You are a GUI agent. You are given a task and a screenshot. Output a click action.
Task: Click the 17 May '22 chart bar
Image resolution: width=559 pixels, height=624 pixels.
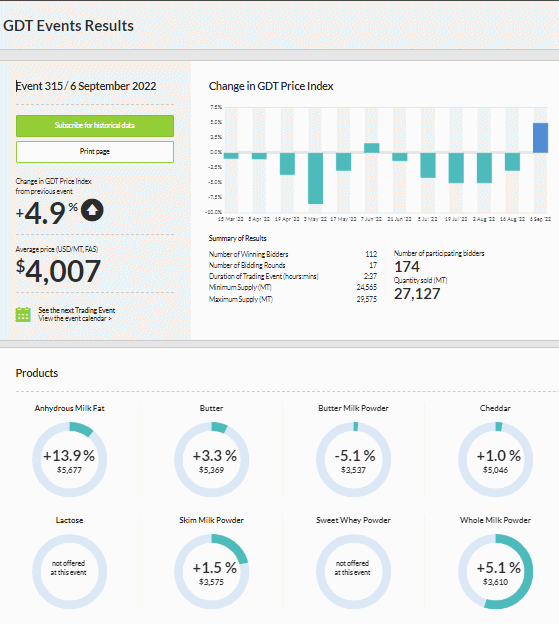pyautogui.click(x=343, y=162)
